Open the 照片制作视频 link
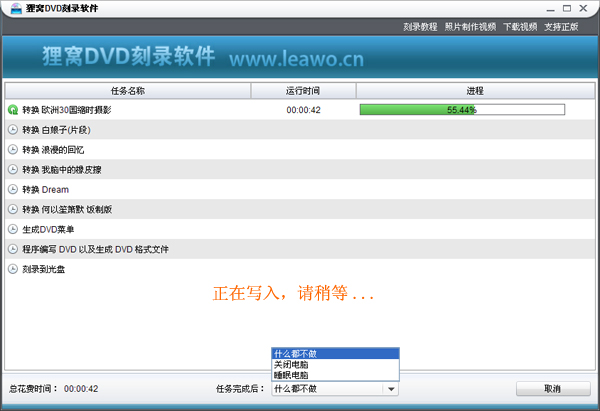600x411 pixels. [x=470, y=27]
